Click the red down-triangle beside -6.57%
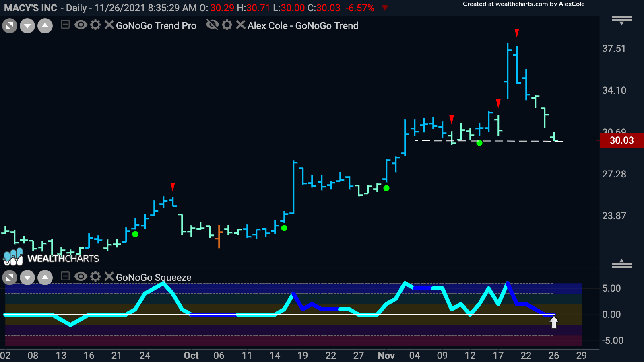Viewport: 644px width, 362px height. click(385, 8)
